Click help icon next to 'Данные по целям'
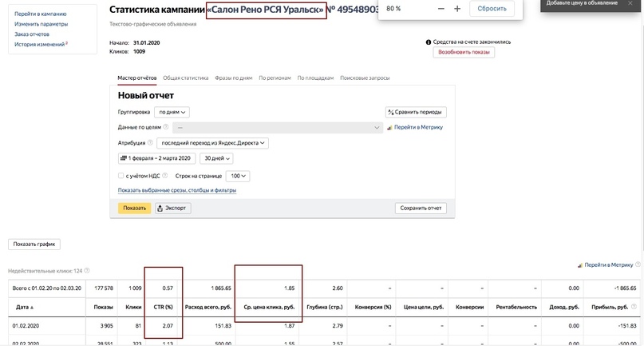This screenshot has height=346, width=644. (166, 127)
